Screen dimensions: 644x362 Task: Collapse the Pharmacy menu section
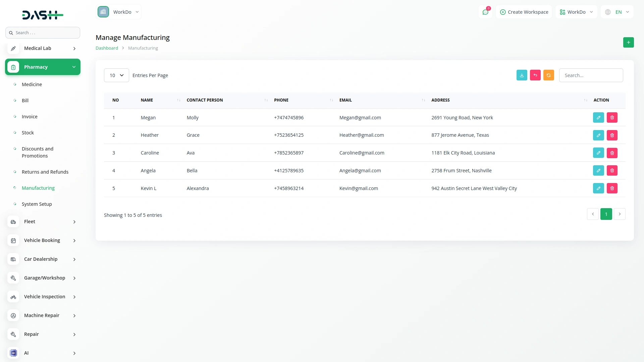tap(43, 67)
